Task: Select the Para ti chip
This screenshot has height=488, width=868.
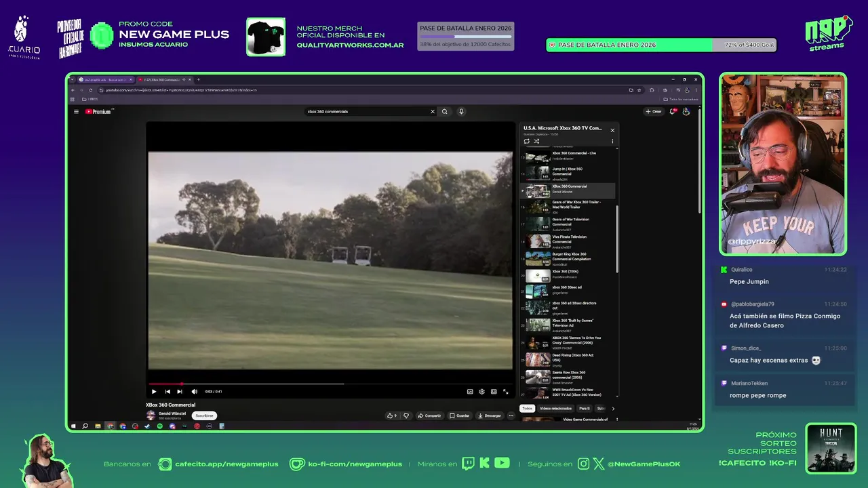Action: click(585, 409)
